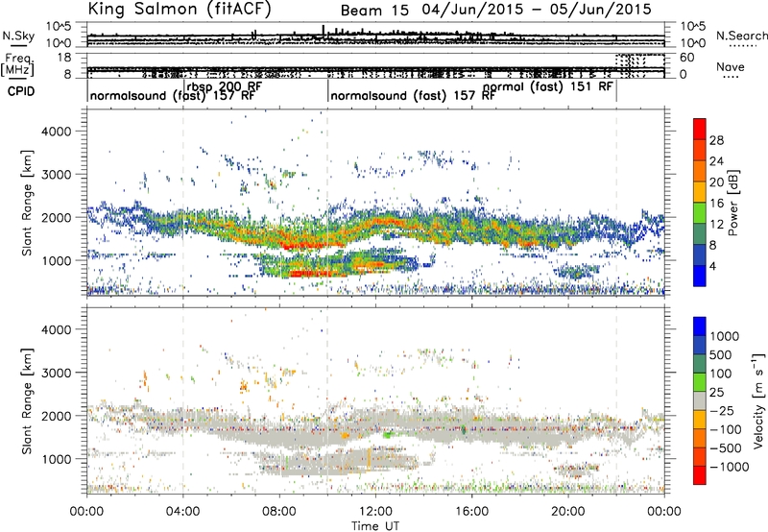The height and width of the screenshot is (532, 768).
Task: Click the date range '04/Jun/2015 – 05/Jun/2015'
Action: tap(537, 10)
